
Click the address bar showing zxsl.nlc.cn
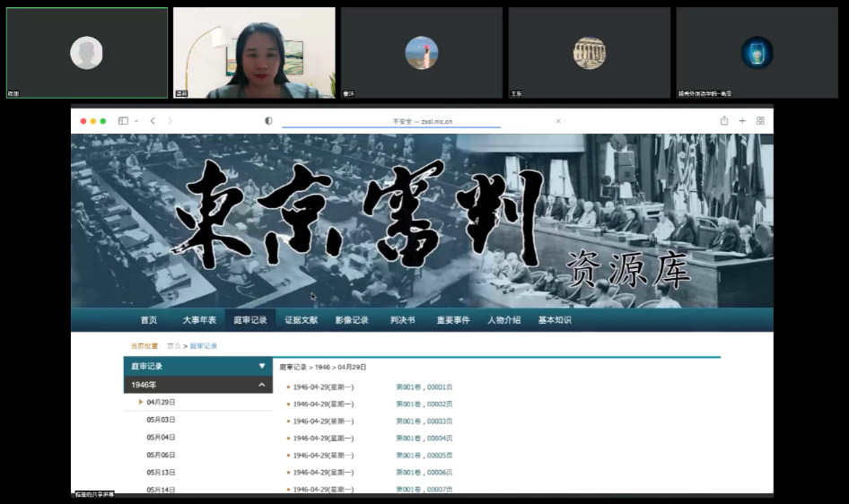(422, 121)
